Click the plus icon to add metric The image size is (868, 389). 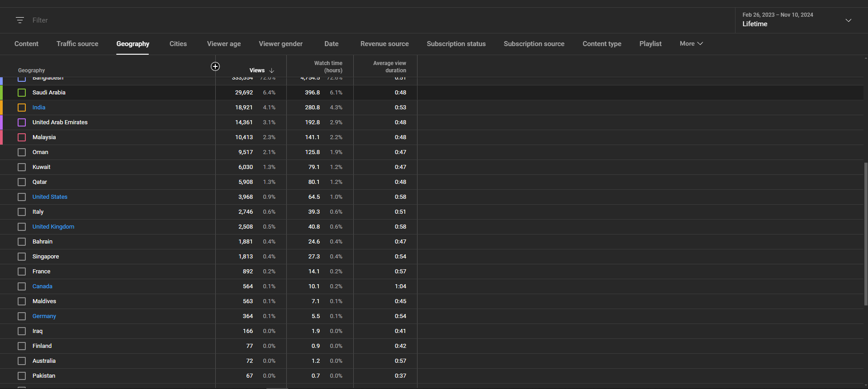click(215, 66)
